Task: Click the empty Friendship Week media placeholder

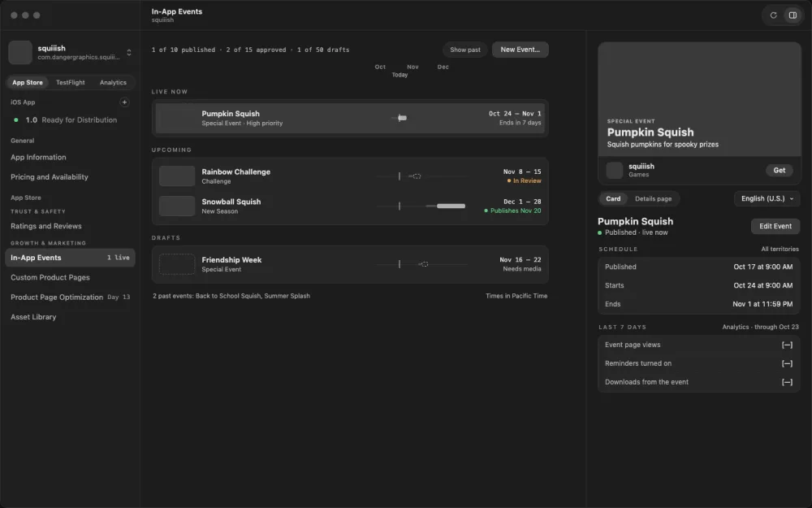Action: (x=177, y=264)
